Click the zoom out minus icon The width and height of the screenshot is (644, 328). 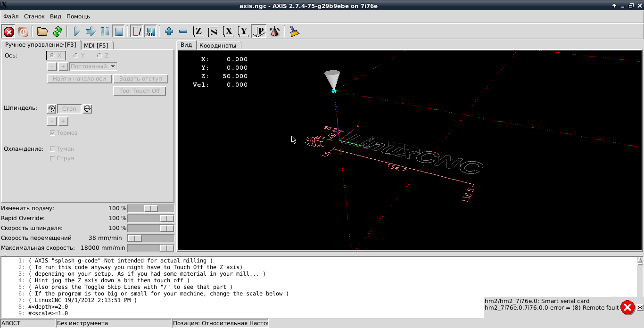click(183, 32)
